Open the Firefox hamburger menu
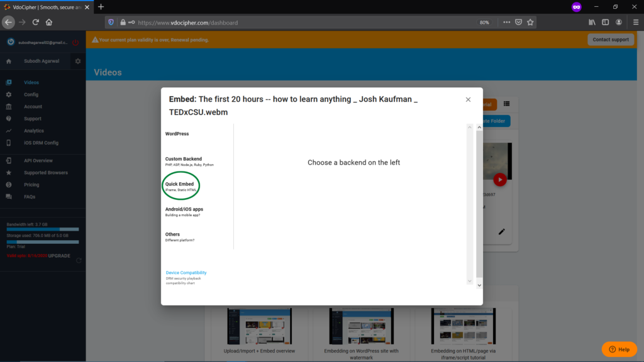 click(636, 22)
